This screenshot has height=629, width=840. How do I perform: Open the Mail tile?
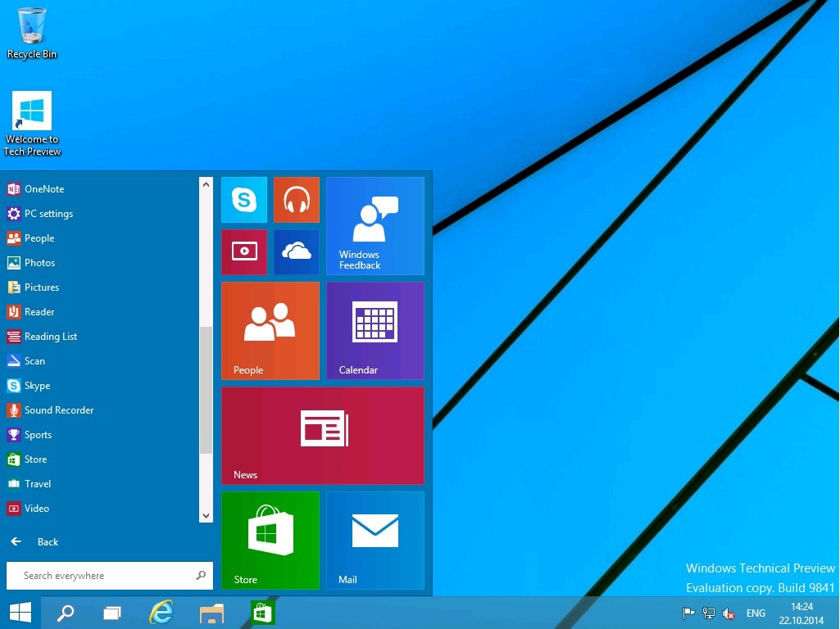(375, 541)
